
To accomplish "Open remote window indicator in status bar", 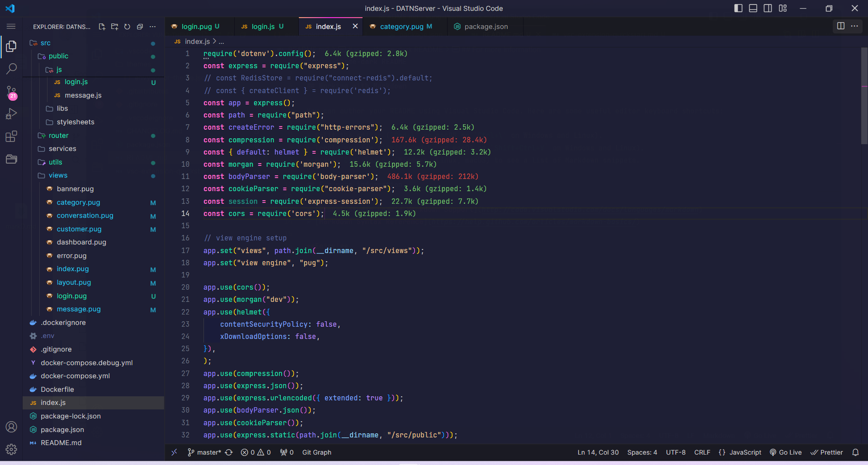I will (174, 452).
